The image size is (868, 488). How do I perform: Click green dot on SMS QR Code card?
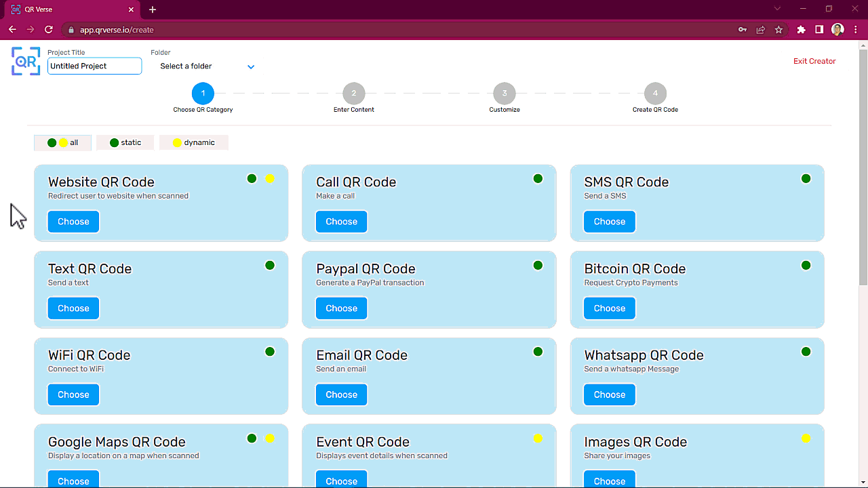806,179
